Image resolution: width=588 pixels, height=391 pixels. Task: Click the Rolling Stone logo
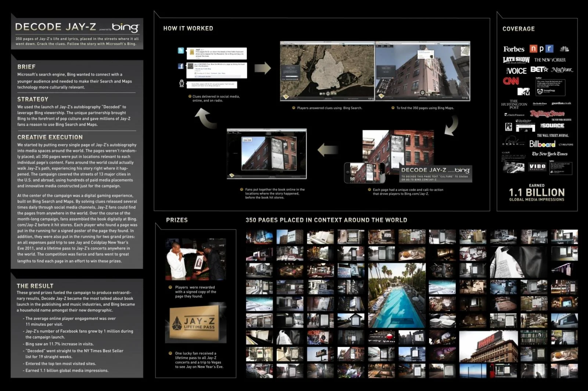pyautogui.click(x=547, y=113)
